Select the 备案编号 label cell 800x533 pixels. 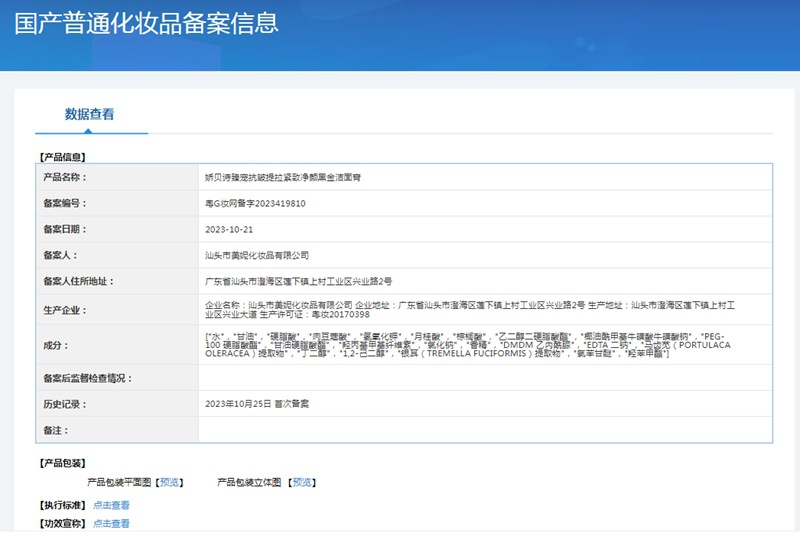pyautogui.click(x=117, y=203)
